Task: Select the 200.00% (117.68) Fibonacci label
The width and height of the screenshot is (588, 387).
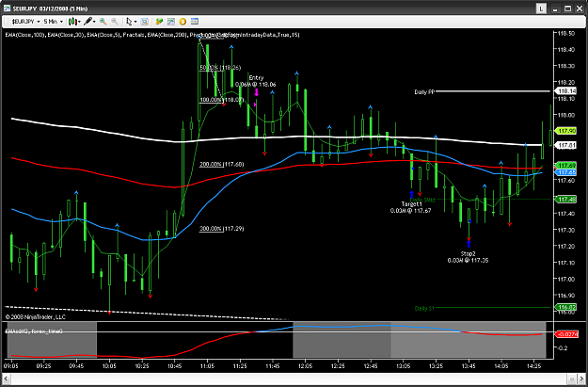Action: (x=221, y=165)
